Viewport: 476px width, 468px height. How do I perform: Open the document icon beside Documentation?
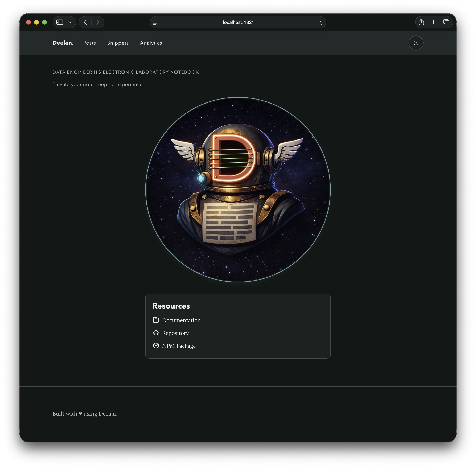[x=156, y=320]
